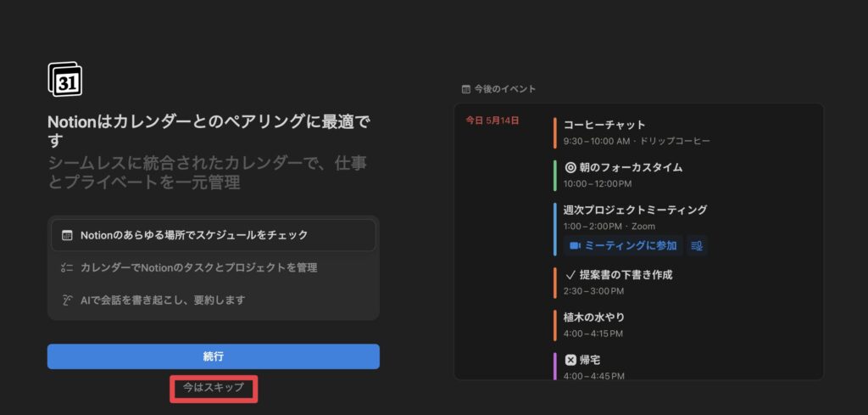Click the calendar icon beside 今後のイベント

tap(466, 89)
